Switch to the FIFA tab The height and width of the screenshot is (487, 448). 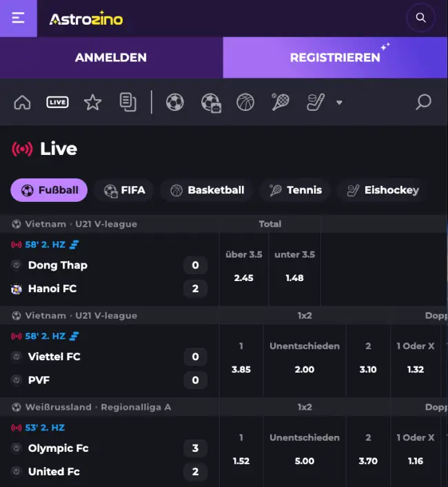click(x=125, y=190)
